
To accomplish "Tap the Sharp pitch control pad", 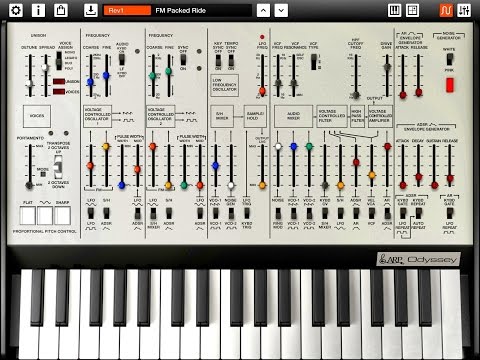I will point(62,215).
